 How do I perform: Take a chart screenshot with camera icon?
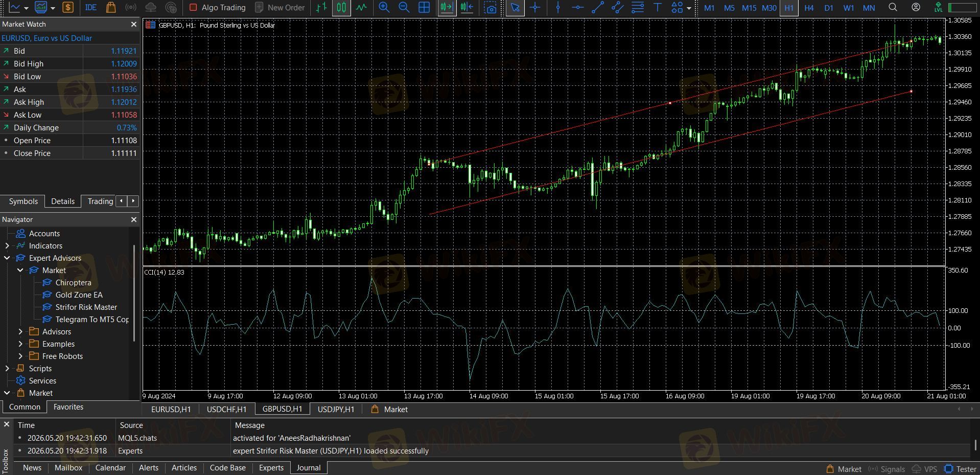click(x=491, y=8)
